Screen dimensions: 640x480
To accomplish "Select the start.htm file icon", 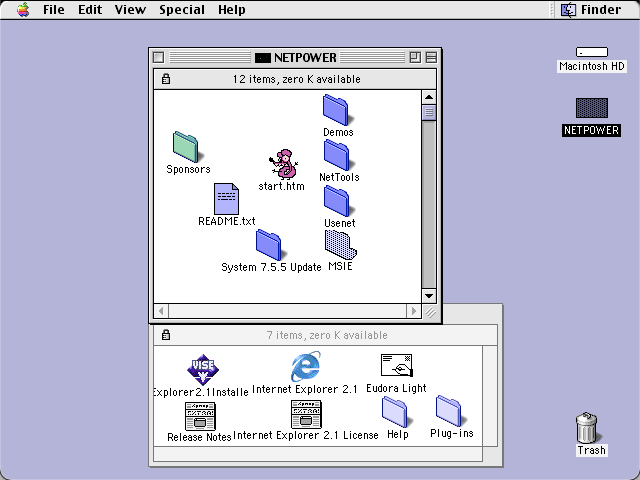I will pos(283,164).
